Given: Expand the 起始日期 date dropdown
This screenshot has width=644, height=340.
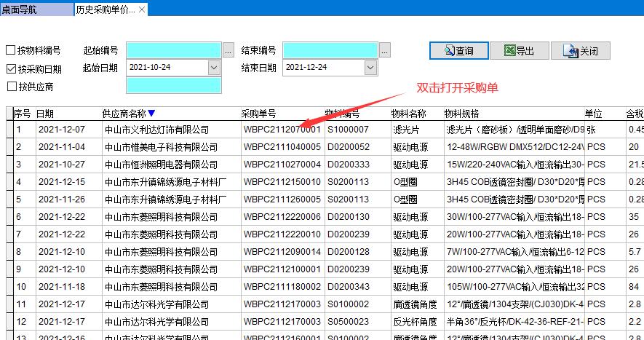Looking at the screenshot, I should [x=214, y=68].
